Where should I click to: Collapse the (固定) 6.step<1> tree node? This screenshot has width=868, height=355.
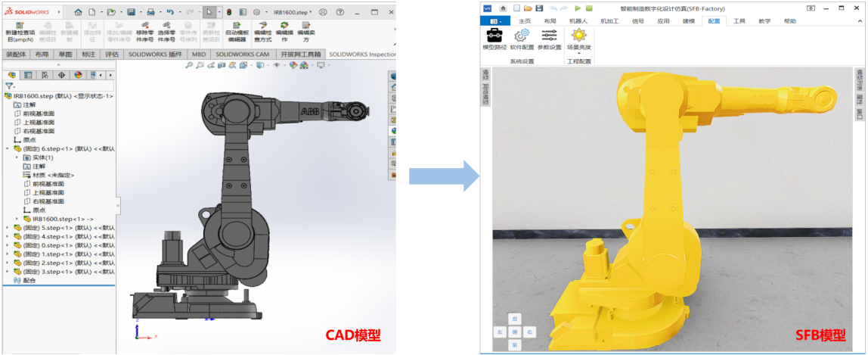click(x=8, y=148)
